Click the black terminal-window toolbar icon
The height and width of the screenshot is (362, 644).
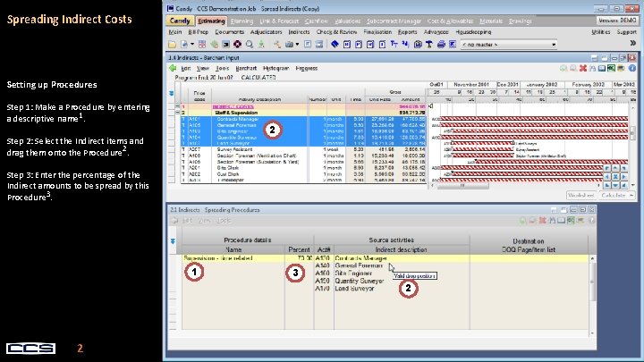(225, 45)
